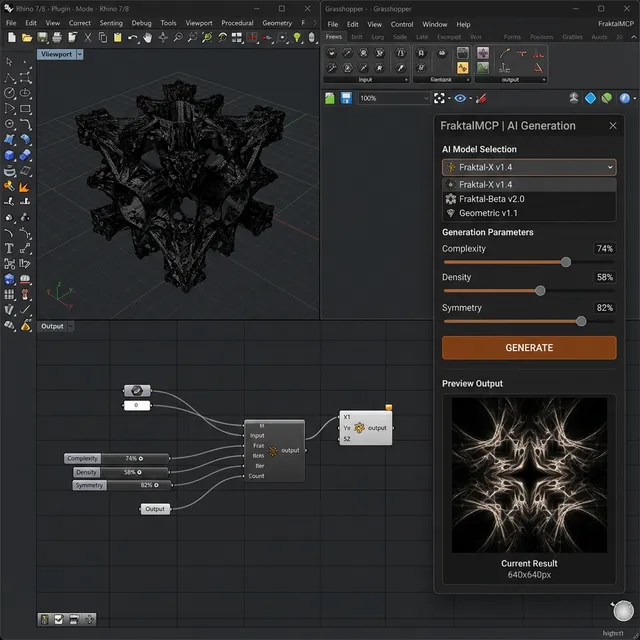640x640 pixels.
Task: Click the four-viewport layout icon
Action: pyautogui.click(x=237, y=38)
